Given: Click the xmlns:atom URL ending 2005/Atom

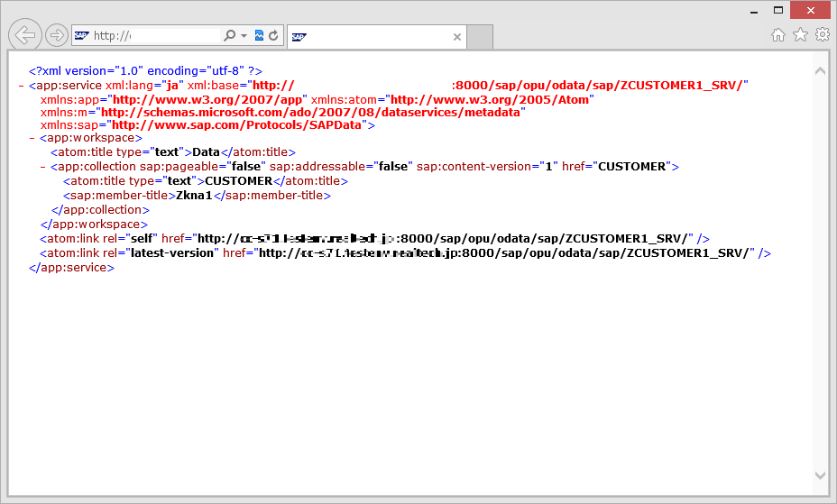Looking at the screenshot, I should [490, 100].
